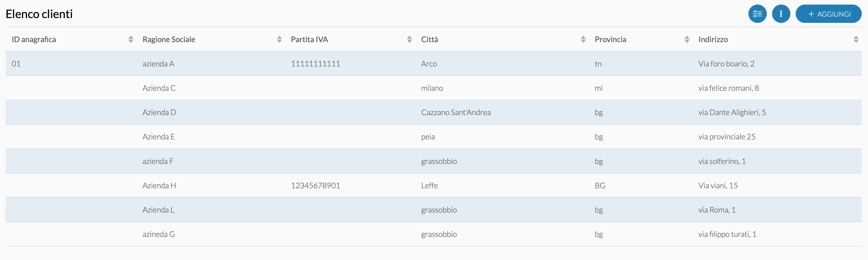Viewport: 868px width, 260px height.
Task: Sort by Partita IVA arrows
Action: point(409,39)
